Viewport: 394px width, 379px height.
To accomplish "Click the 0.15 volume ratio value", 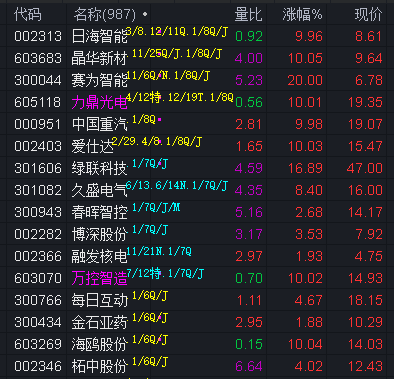I will [x=249, y=344].
